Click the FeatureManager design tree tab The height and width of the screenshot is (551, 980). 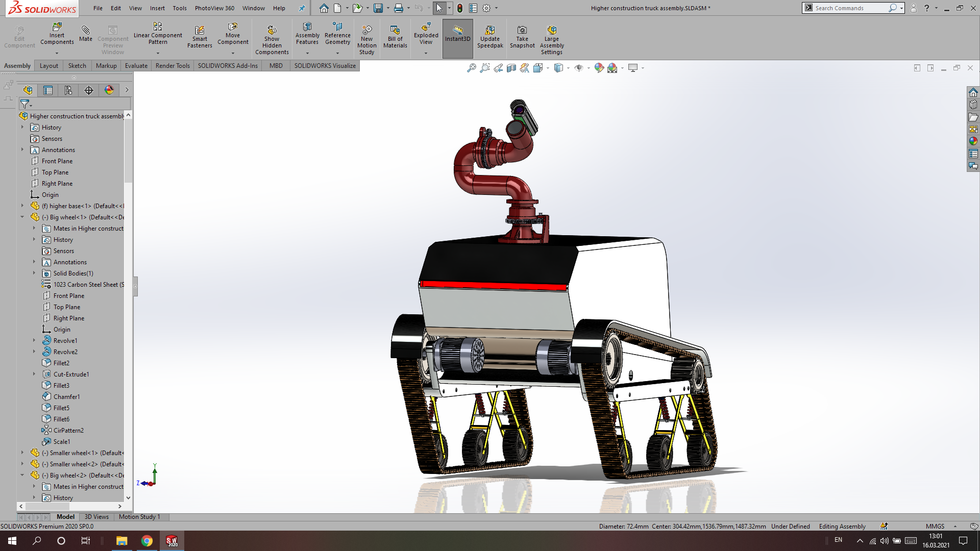coord(28,90)
